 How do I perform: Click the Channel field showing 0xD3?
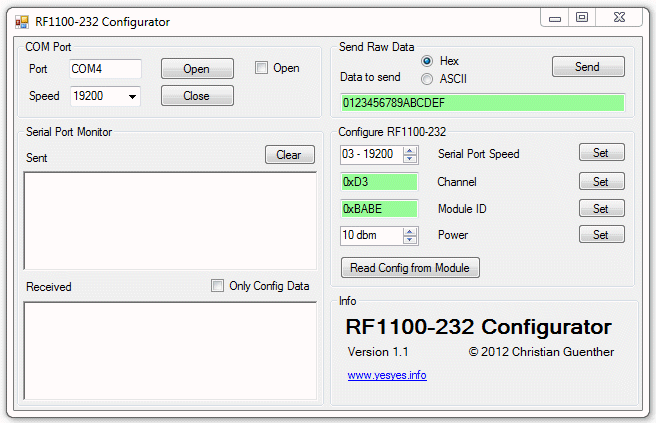tap(379, 182)
